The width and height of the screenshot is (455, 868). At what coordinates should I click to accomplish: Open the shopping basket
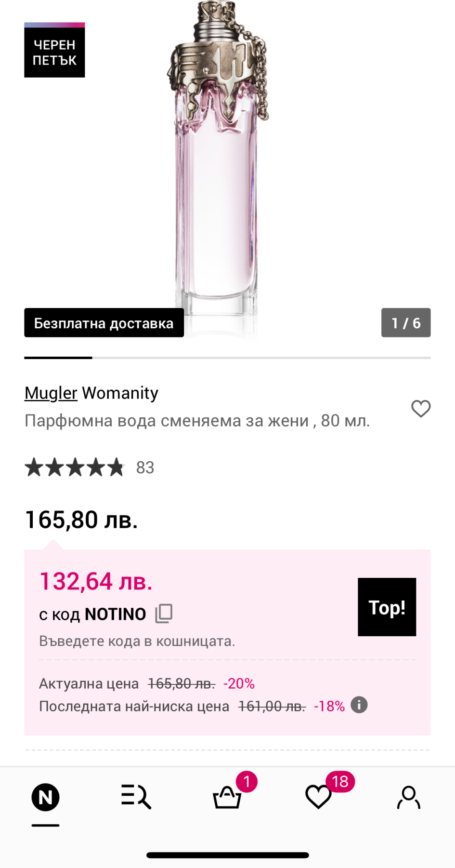227,797
